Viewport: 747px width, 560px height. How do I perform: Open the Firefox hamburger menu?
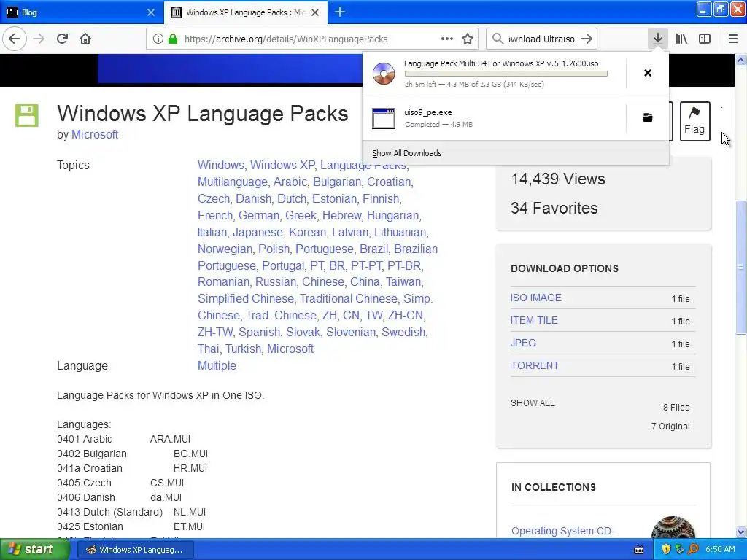tap(733, 39)
